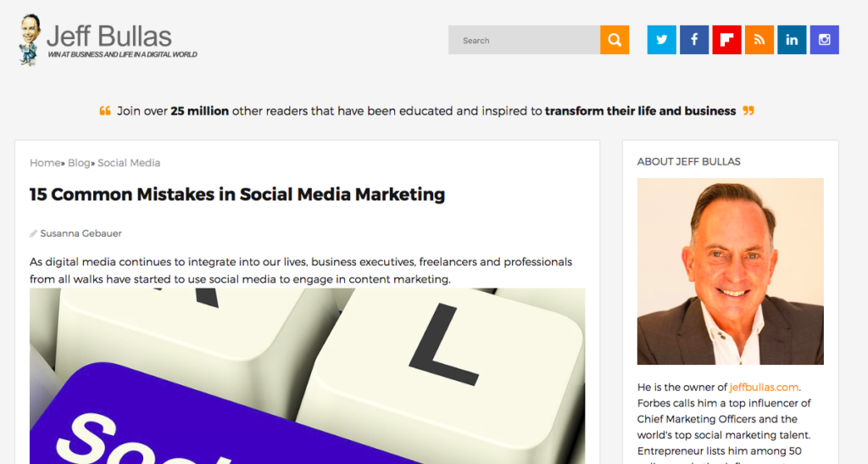The height and width of the screenshot is (464, 868).
Task: Click the pencil icon beside the author name
Action: click(34, 233)
